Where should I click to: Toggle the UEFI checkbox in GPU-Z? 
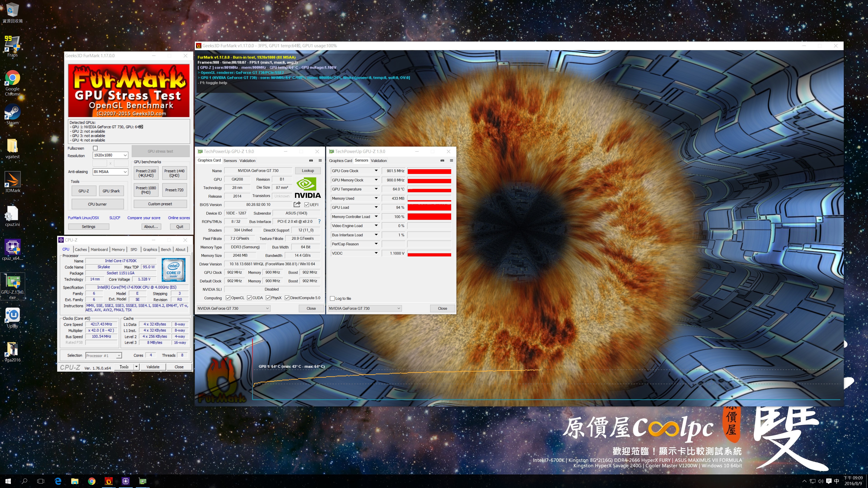[x=307, y=204]
